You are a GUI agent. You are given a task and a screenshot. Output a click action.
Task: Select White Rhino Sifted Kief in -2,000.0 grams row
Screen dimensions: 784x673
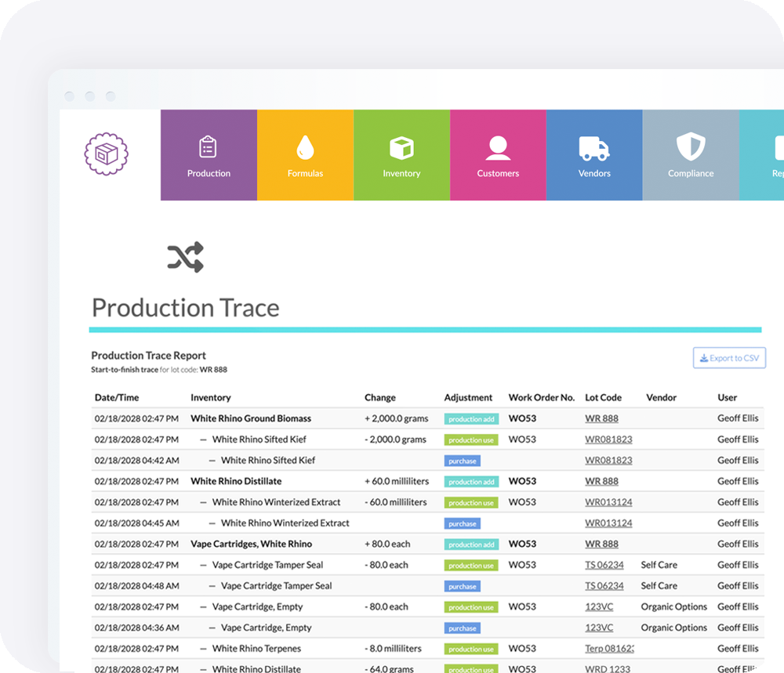pos(259,440)
